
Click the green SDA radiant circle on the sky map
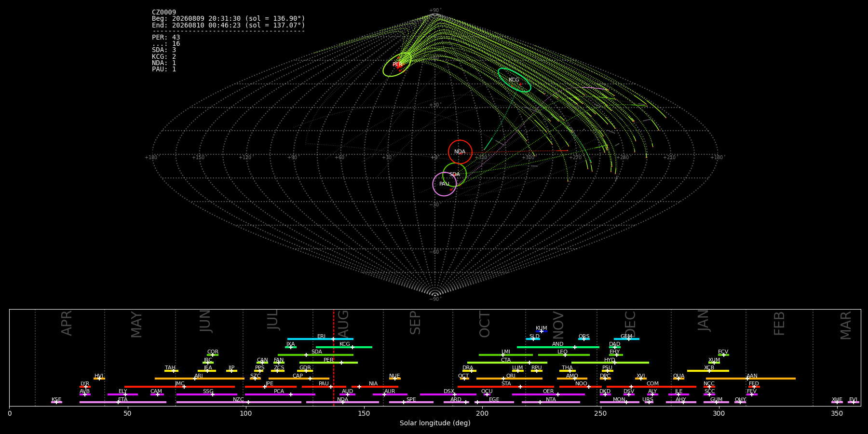tap(455, 175)
